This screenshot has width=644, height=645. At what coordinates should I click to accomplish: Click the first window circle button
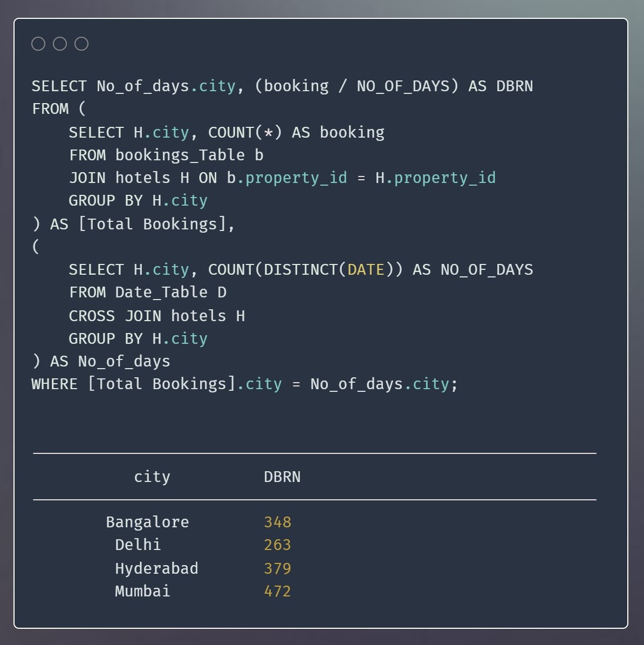[38, 44]
